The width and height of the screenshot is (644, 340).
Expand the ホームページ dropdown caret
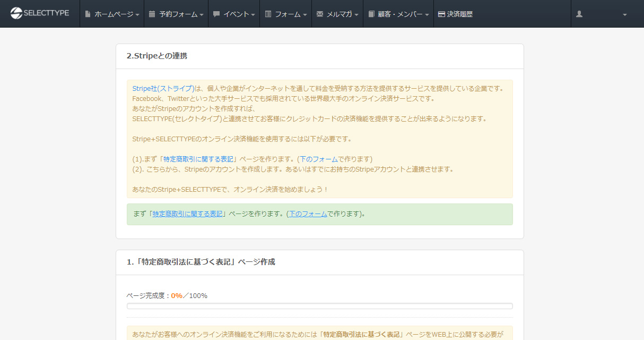coord(137,15)
